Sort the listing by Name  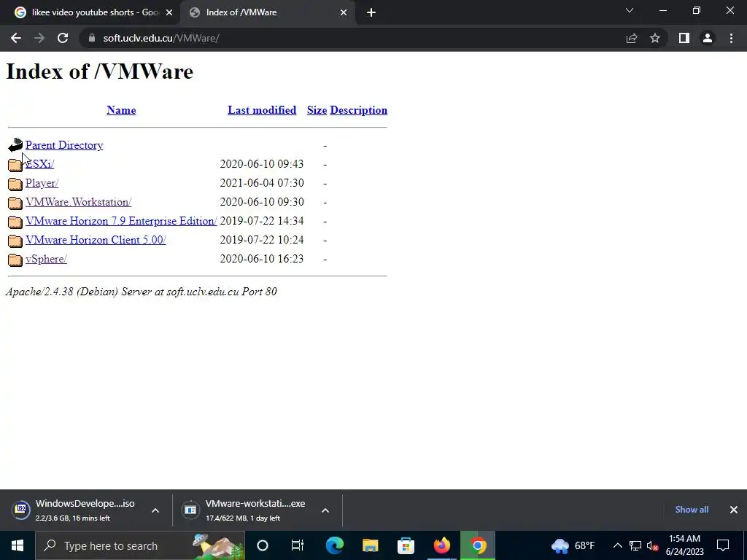[121, 110]
